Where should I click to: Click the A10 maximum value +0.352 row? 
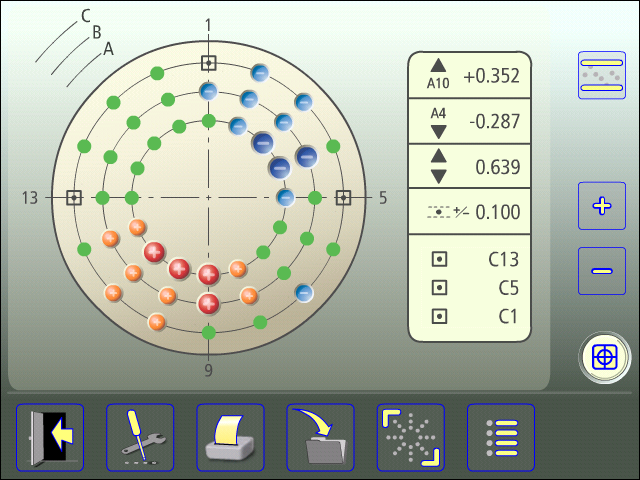(x=477, y=75)
